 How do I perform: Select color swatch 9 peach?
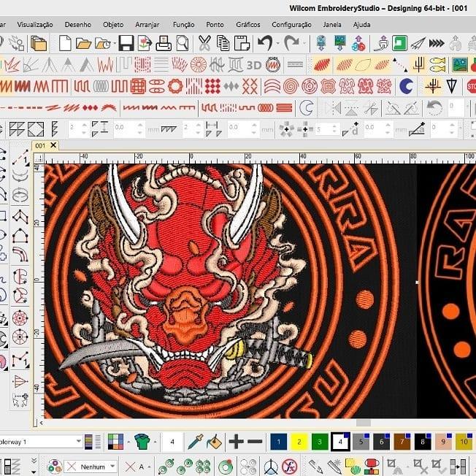(x=443, y=442)
